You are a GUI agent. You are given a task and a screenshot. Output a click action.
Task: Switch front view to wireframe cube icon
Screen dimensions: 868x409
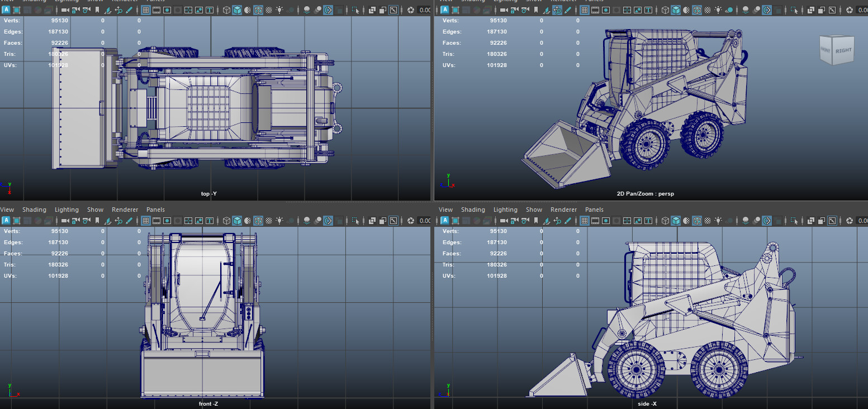(226, 221)
